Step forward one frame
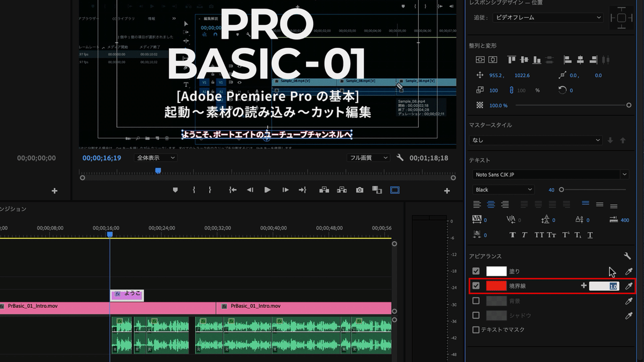Screen dimensions: 644x362 286,190
